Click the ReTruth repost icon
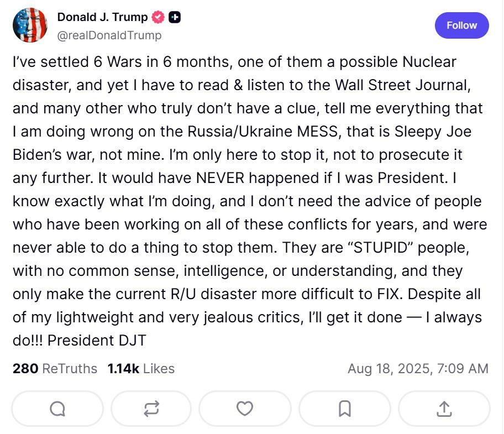Viewport: 504px width, 434px height. click(151, 409)
